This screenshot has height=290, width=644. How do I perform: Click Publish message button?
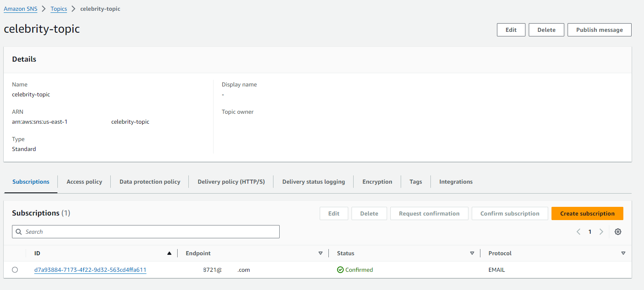point(599,30)
